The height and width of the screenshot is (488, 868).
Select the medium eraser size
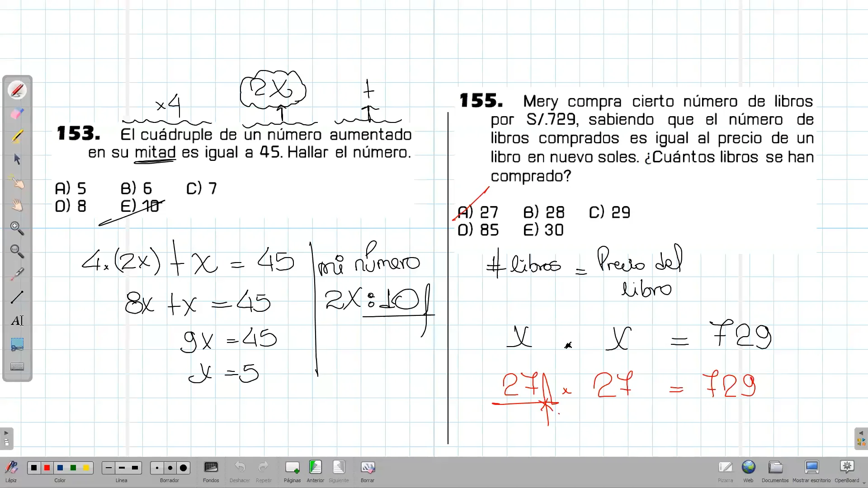(x=170, y=468)
